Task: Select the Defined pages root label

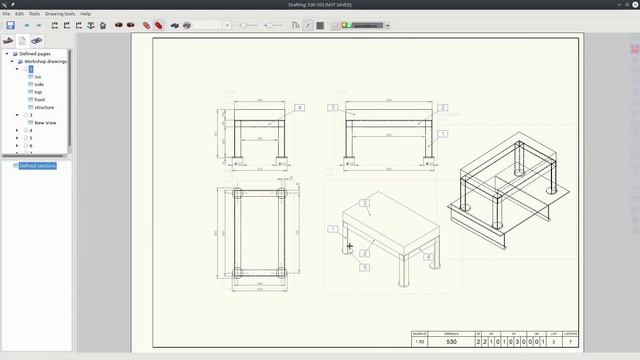Action: (x=35, y=53)
